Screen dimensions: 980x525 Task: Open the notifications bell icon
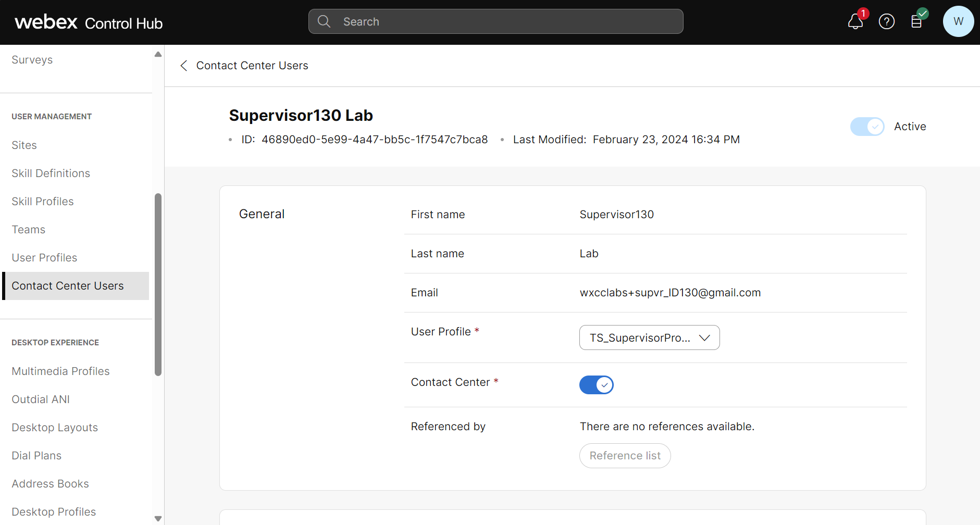tap(855, 21)
